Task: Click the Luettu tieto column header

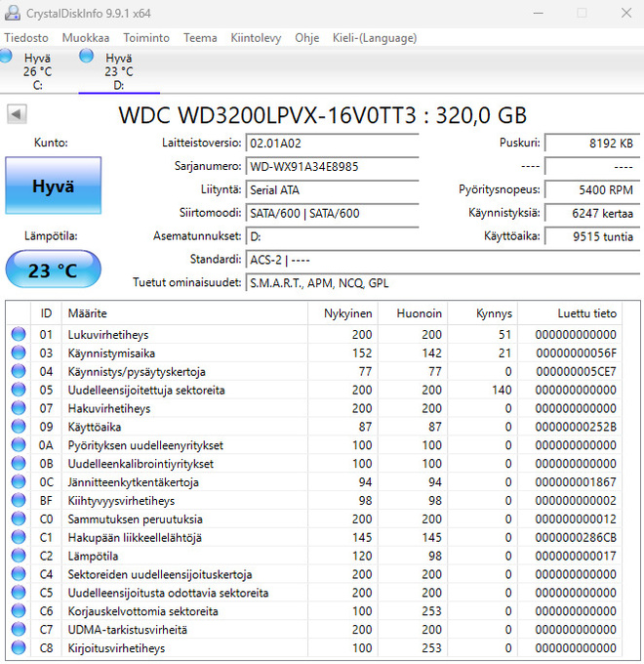Action: (570, 313)
